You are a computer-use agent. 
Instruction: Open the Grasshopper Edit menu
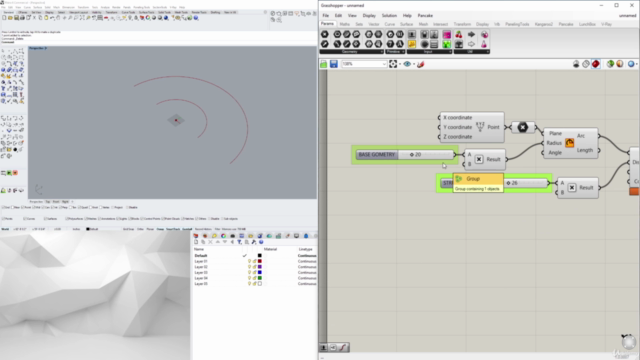pyautogui.click(x=338, y=16)
